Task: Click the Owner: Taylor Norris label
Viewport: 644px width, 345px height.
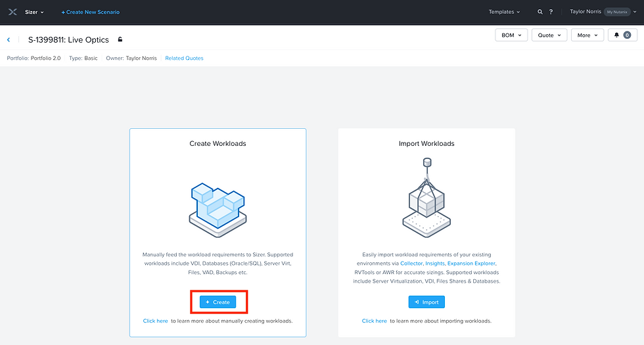Action: tap(131, 58)
